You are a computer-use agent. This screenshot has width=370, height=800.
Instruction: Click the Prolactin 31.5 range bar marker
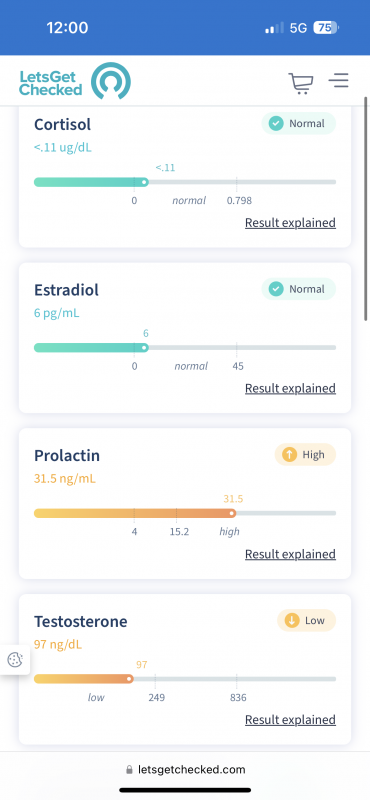tap(232, 513)
